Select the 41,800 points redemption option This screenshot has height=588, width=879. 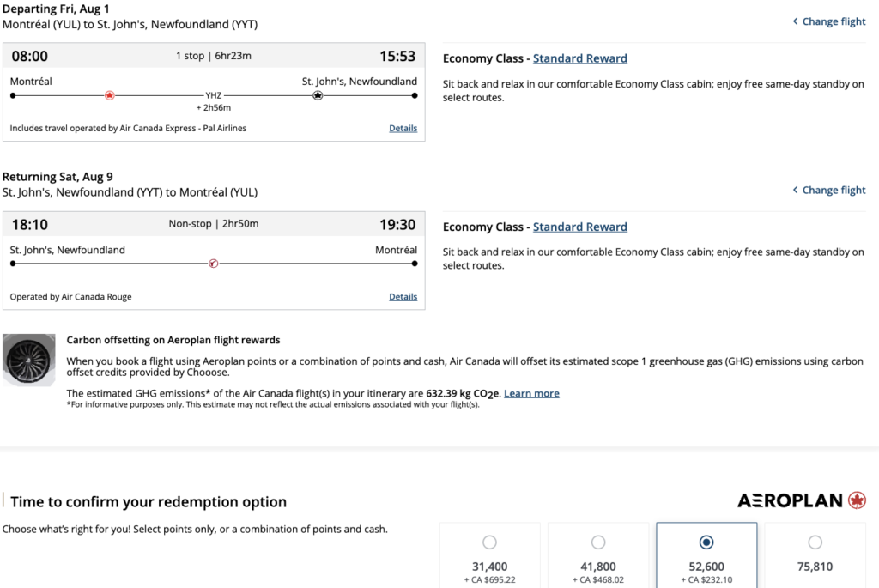coord(598,542)
